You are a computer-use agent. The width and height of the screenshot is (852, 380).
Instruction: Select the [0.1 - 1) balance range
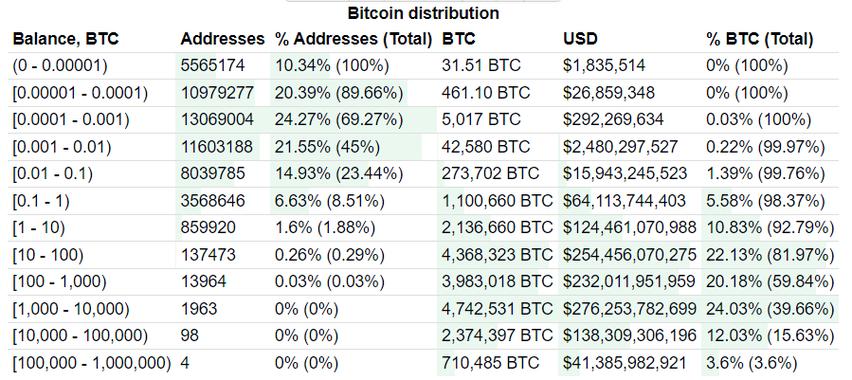(x=41, y=201)
